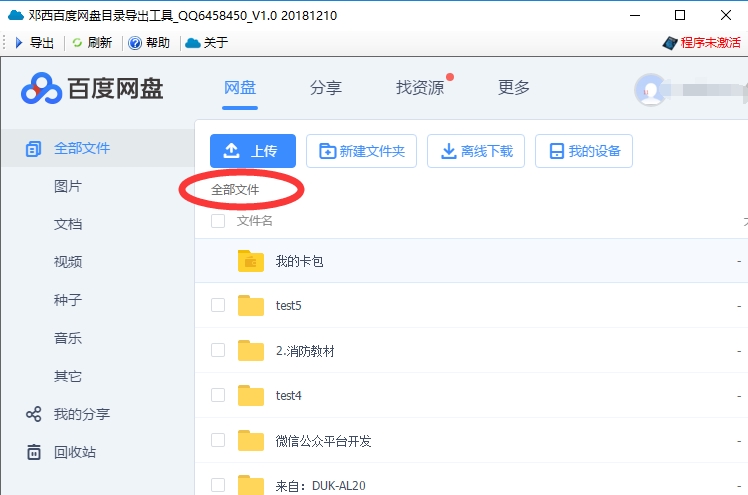Open the 更多 tab
Image resolution: width=748 pixels, height=495 pixels.
pyautogui.click(x=514, y=88)
